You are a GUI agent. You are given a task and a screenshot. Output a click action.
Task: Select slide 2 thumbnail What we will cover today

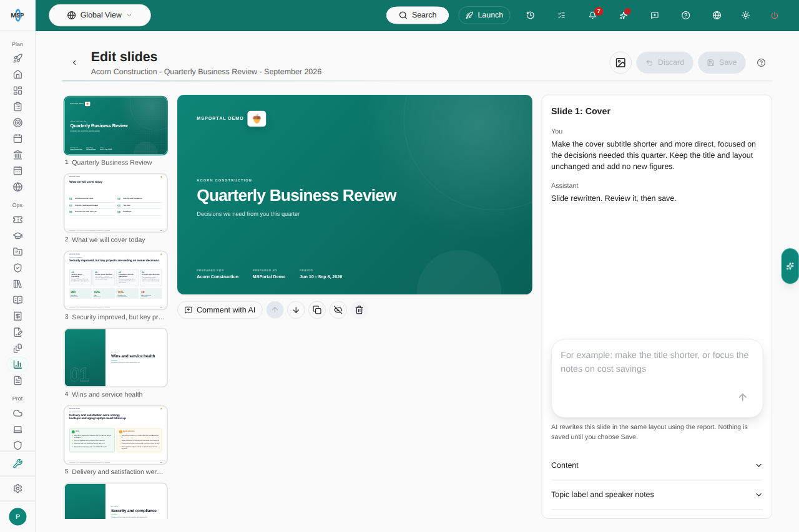tap(115, 203)
